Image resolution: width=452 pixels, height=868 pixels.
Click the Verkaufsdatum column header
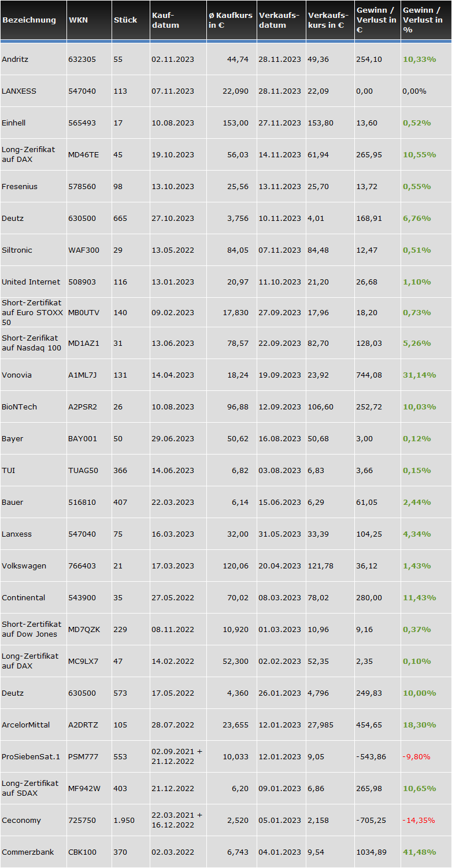pyautogui.click(x=279, y=20)
